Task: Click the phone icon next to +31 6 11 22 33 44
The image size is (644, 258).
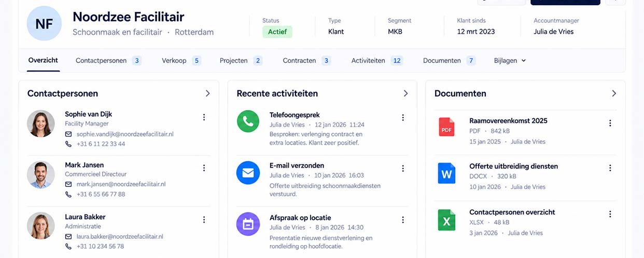Action: point(68,144)
